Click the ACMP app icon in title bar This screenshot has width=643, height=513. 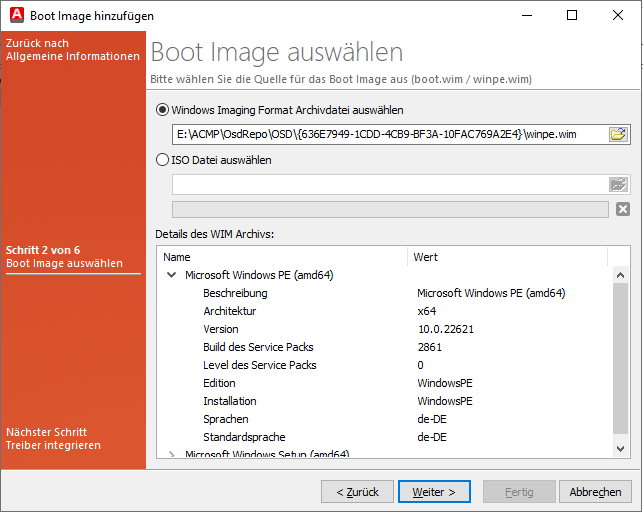point(17,15)
